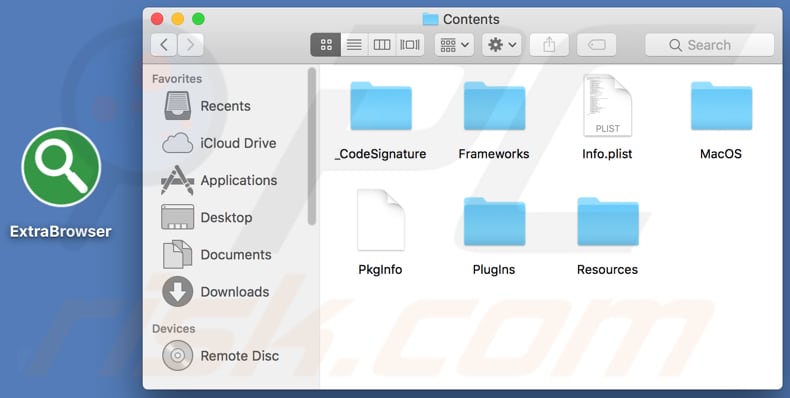Click the Favorites section header
Screen dimensions: 790x398
click(177, 79)
